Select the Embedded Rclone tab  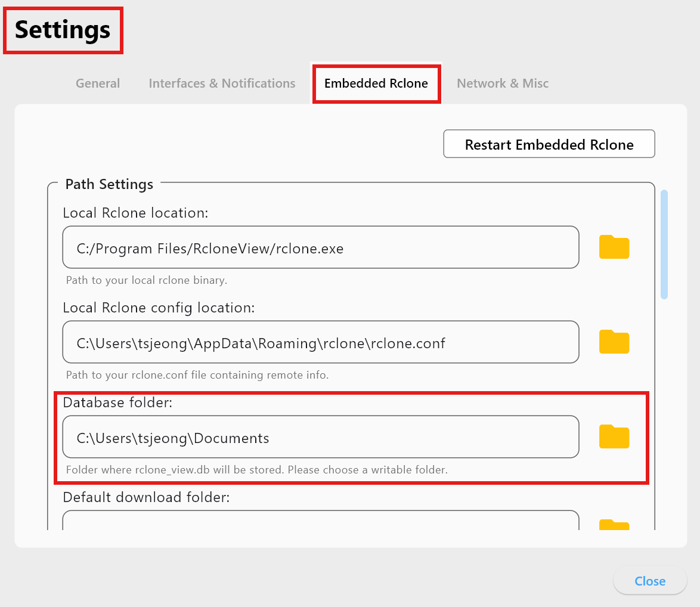click(376, 83)
